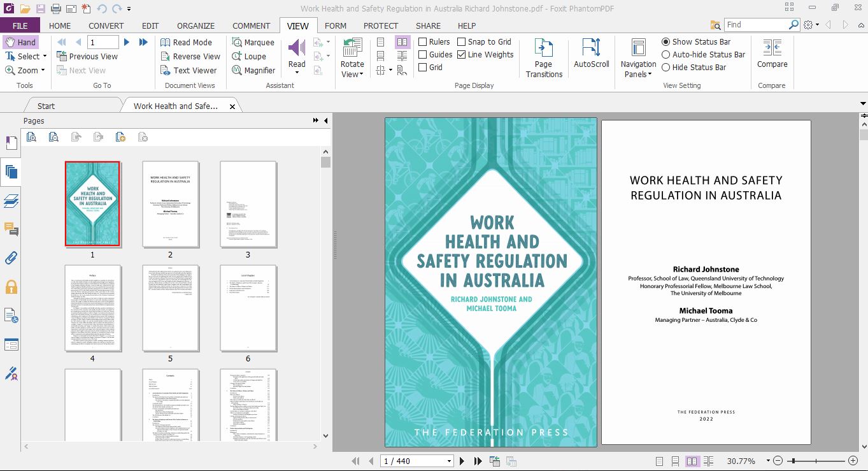Select Hide Status Bar option

coord(666,67)
